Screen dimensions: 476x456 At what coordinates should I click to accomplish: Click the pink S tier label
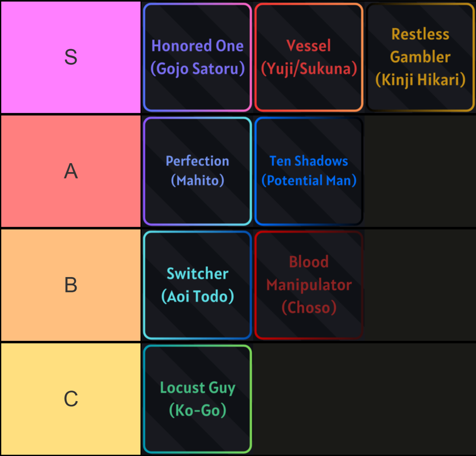(x=71, y=57)
